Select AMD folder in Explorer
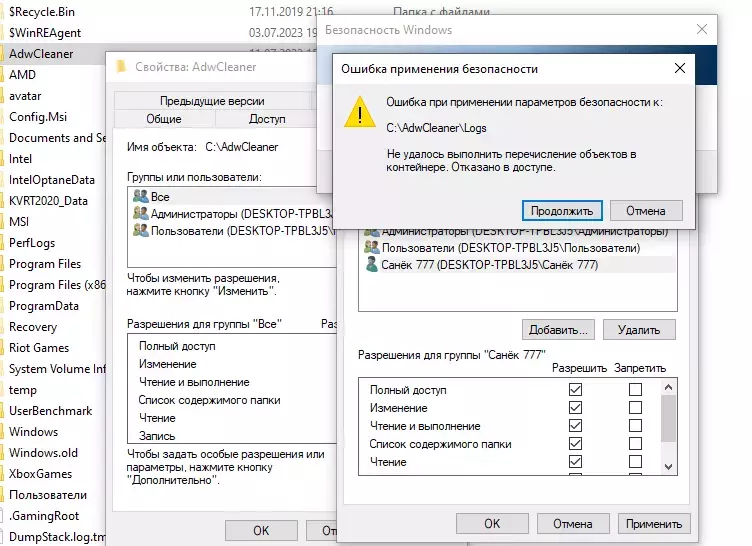Viewport: 752px width, 546px height. tap(23, 75)
